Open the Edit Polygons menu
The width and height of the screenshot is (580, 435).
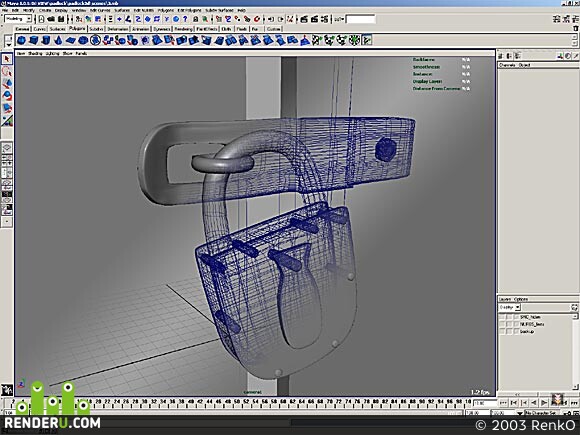[x=189, y=10]
